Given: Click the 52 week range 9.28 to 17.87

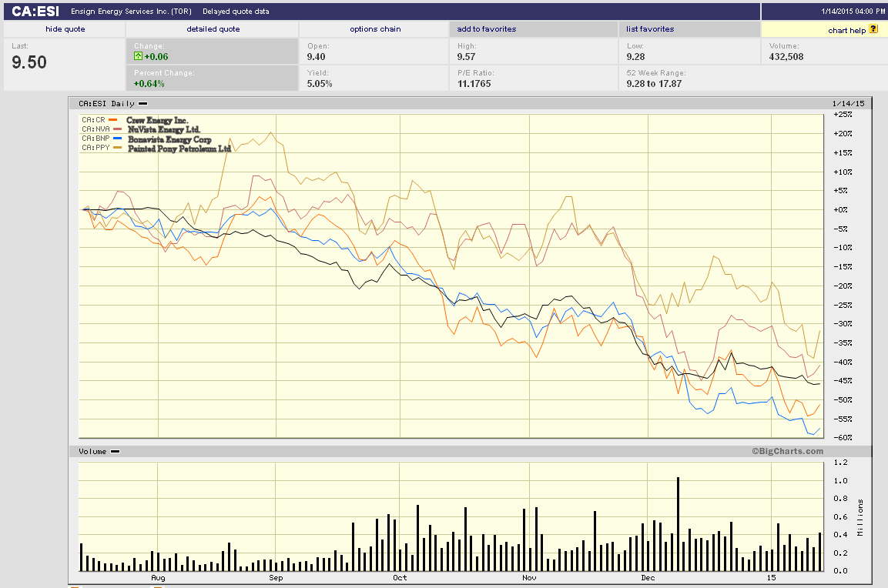Looking at the screenshot, I should (654, 84).
